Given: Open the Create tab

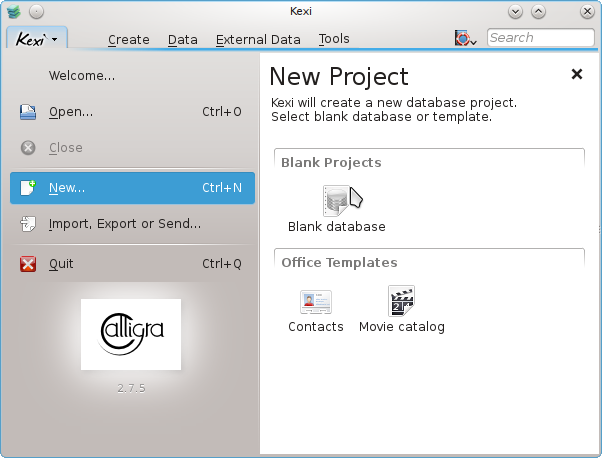Looking at the screenshot, I should click(128, 39).
